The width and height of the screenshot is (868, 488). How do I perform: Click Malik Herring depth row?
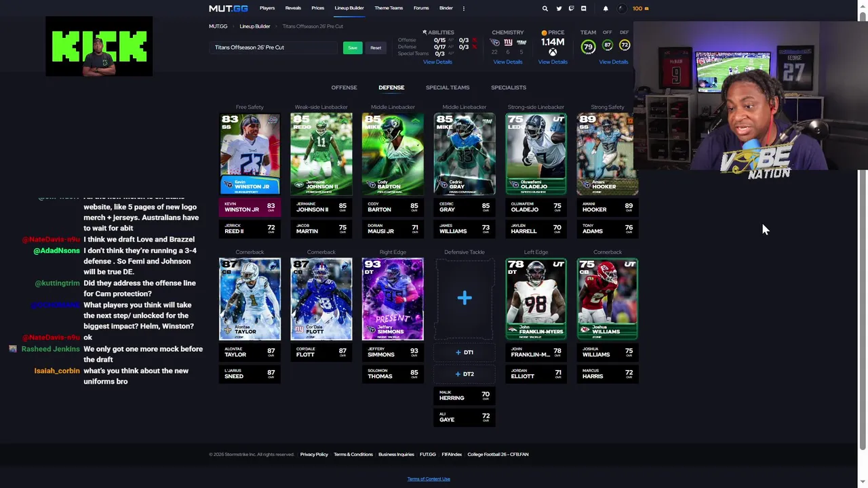[465, 396]
